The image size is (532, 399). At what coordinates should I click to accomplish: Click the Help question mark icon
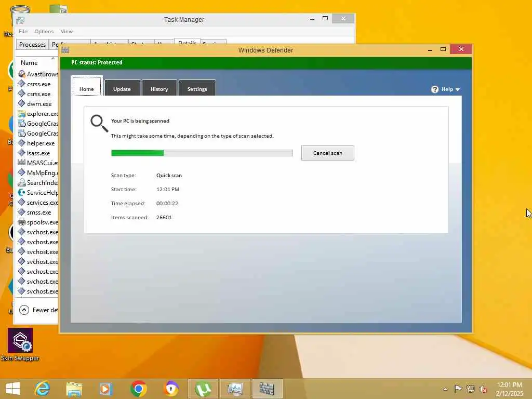(435, 89)
